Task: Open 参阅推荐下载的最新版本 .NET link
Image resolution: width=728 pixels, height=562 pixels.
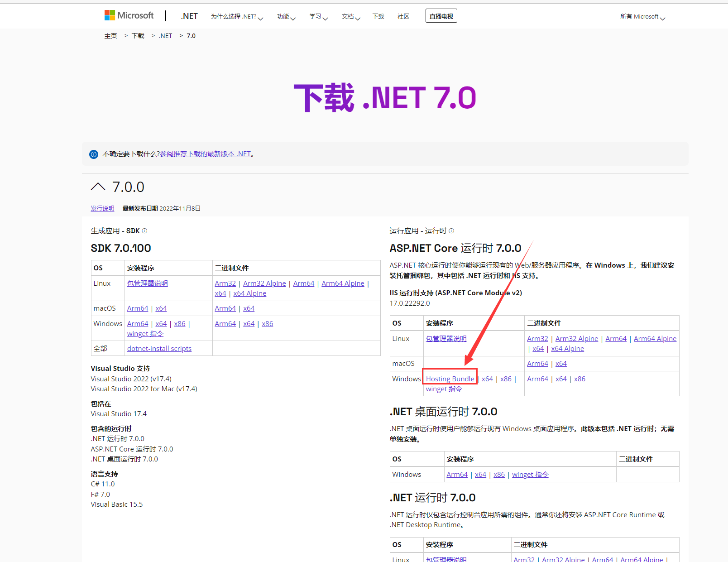Action: coord(206,154)
